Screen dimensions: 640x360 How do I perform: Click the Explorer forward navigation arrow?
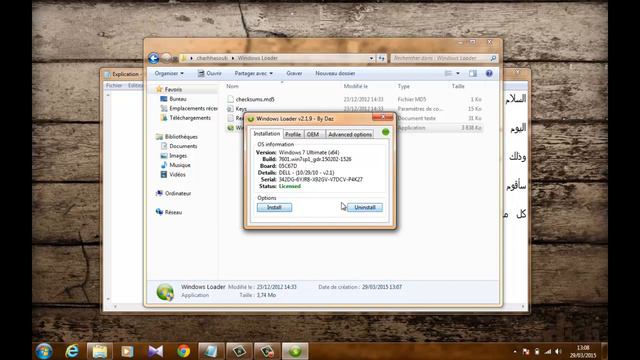[166, 58]
